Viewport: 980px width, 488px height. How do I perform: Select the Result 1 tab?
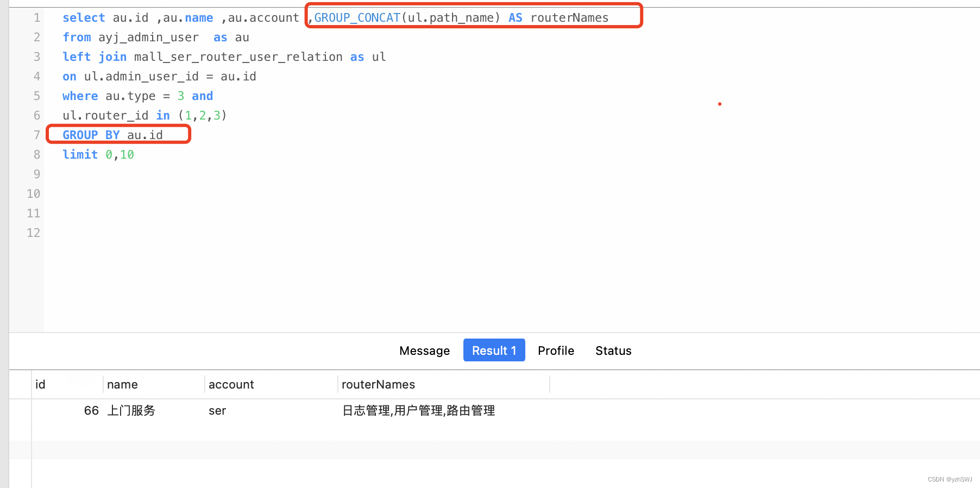pos(494,351)
